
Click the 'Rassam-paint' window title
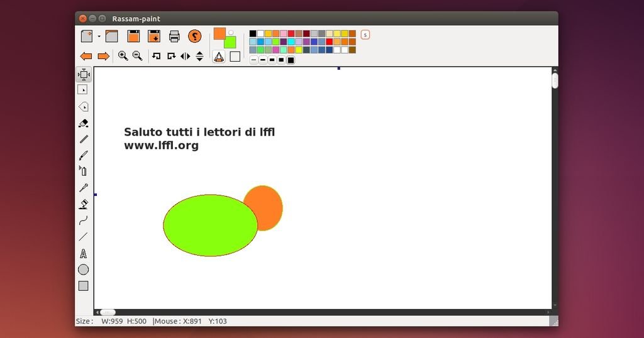click(x=136, y=19)
